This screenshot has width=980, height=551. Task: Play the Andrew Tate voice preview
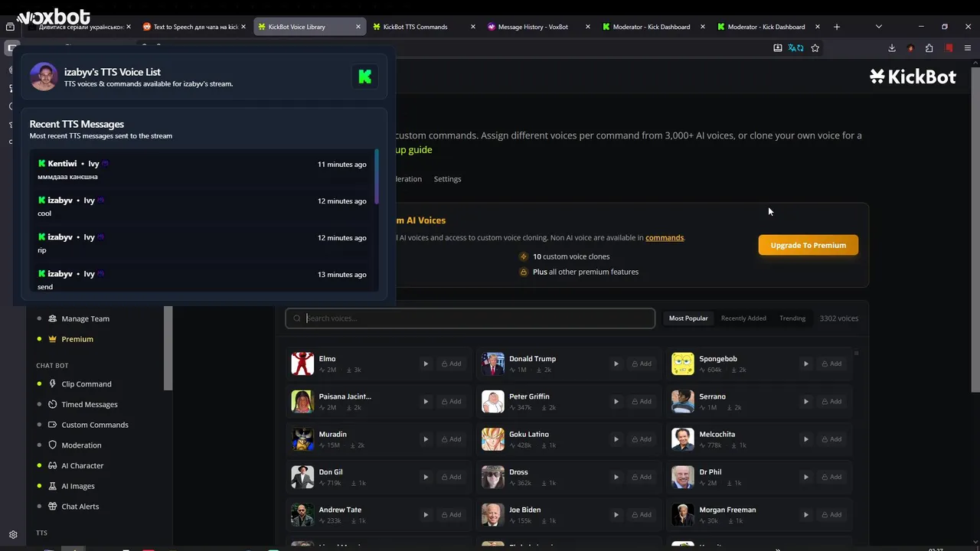tap(426, 514)
